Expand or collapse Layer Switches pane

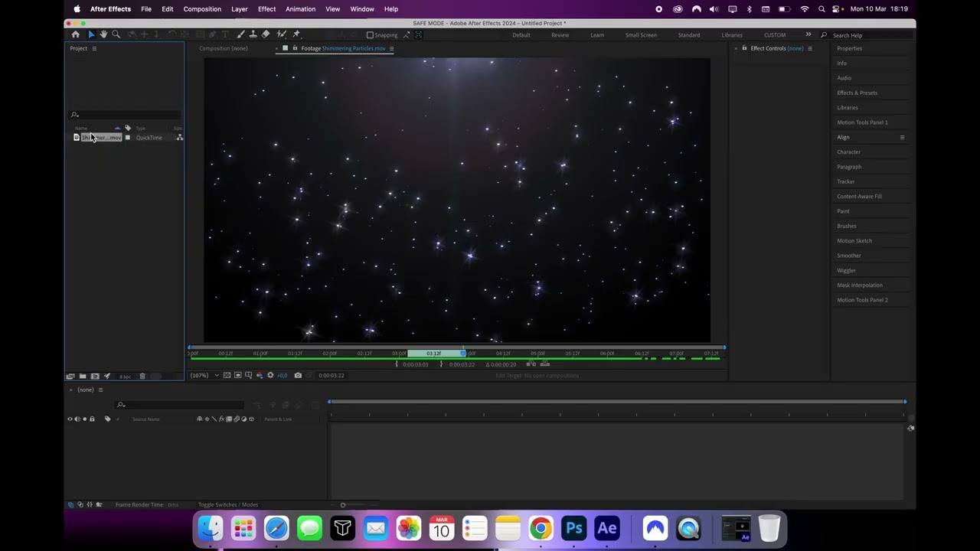tap(71, 504)
